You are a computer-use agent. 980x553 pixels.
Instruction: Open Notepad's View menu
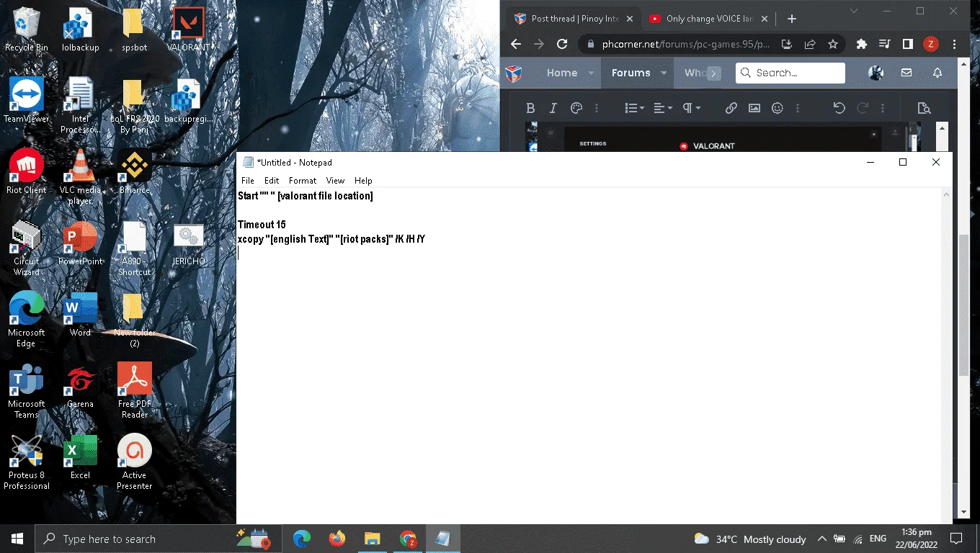click(335, 181)
